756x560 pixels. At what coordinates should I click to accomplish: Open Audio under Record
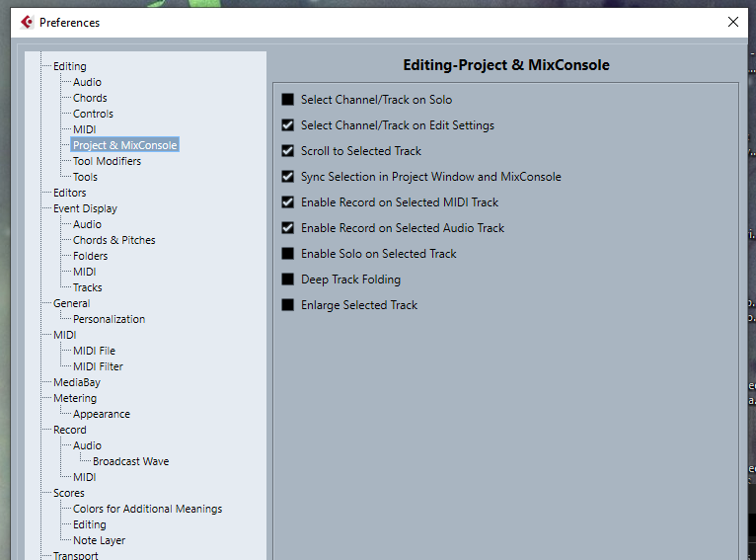point(87,445)
